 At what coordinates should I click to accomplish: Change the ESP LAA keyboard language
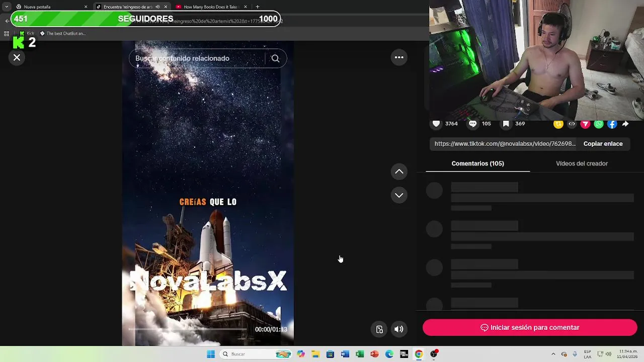tap(588, 354)
